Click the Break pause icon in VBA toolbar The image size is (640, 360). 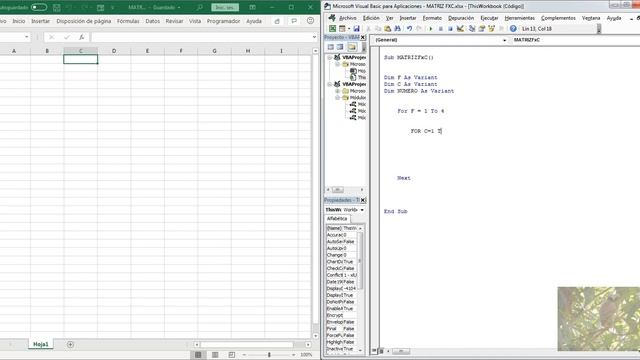[440, 29]
